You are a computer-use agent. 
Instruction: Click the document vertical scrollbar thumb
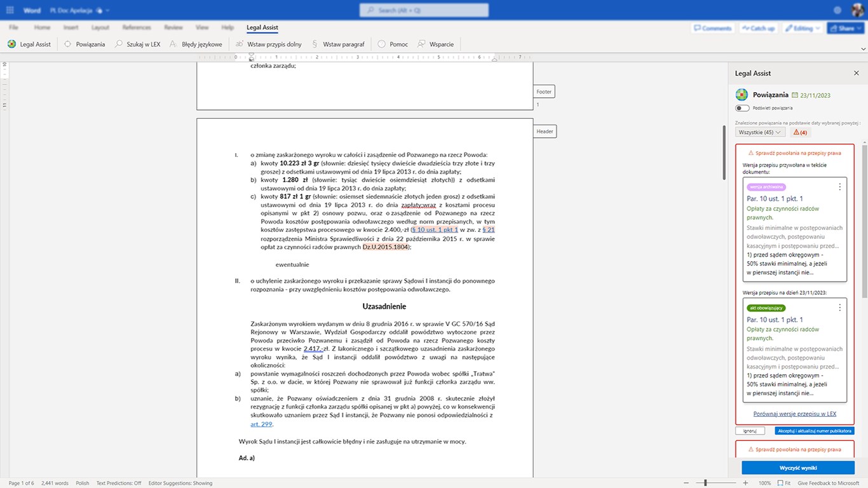724,152
